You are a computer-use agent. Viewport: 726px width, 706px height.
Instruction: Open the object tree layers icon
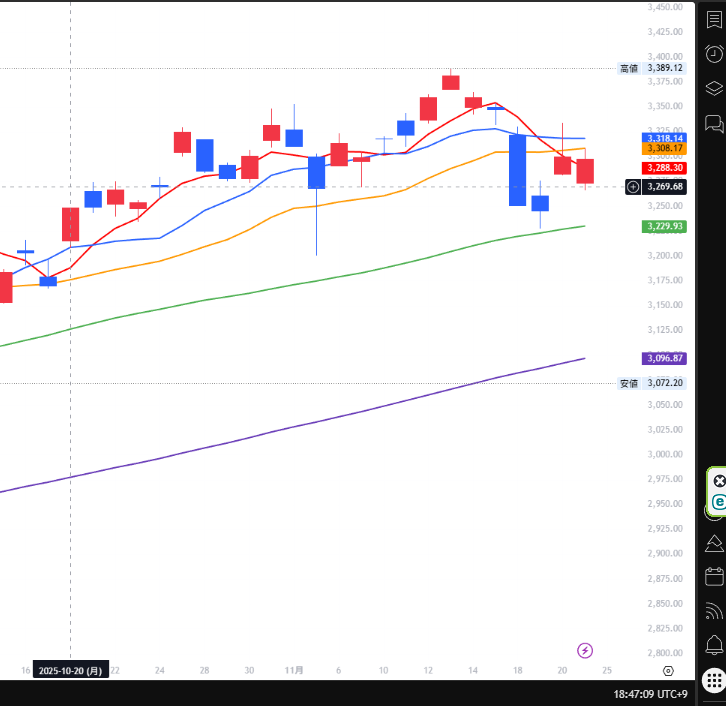coord(714,88)
